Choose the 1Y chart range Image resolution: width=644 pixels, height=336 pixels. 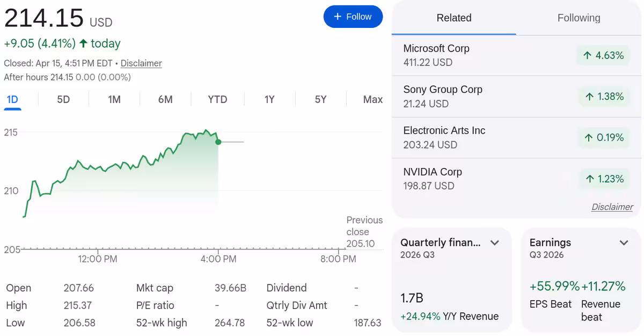click(x=269, y=99)
